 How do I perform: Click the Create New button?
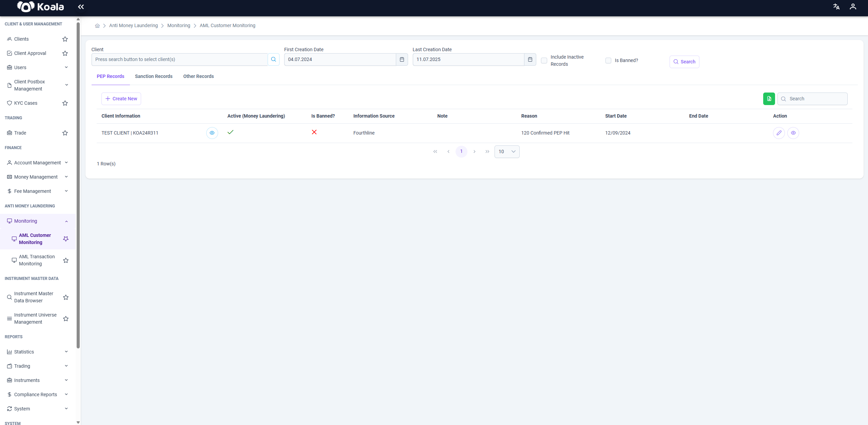coord(121,99)
